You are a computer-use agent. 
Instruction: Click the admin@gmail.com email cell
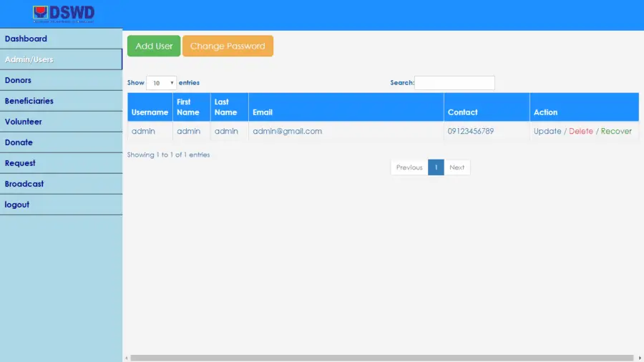pyautogui.click(x=346, y=132)
